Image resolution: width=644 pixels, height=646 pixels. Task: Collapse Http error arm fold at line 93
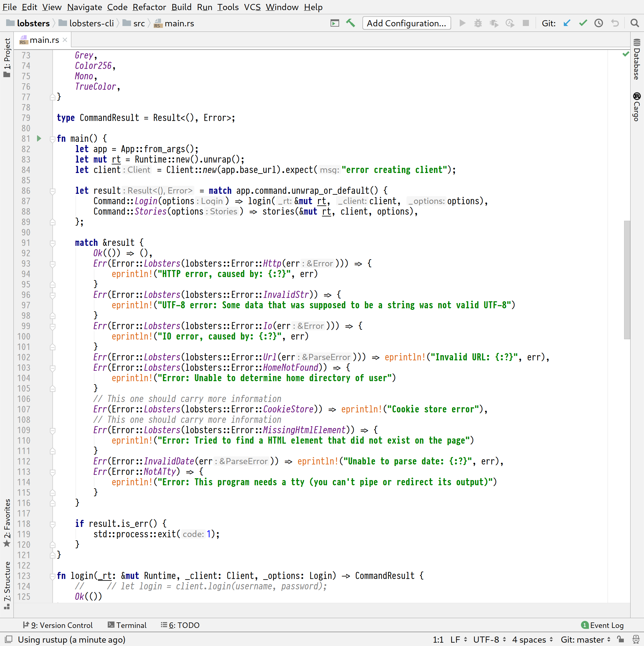pyautogui.click(x=52, y=264)
